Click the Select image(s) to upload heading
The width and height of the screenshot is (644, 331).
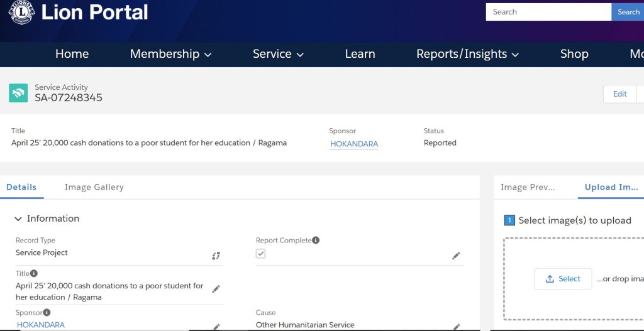pyautogui.click(x=575, y=220)
